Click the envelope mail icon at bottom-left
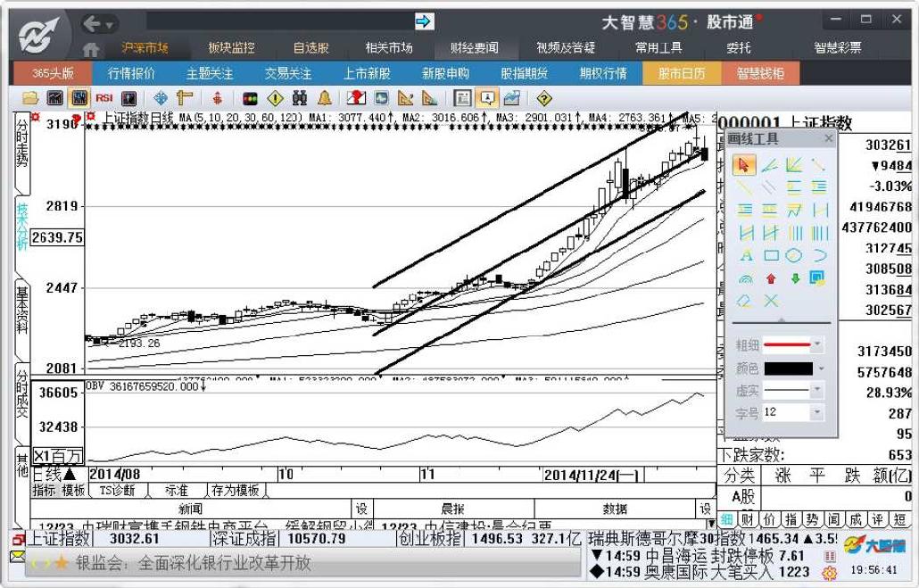This screenshot has width=919, height=588. [x=18, y=555]
